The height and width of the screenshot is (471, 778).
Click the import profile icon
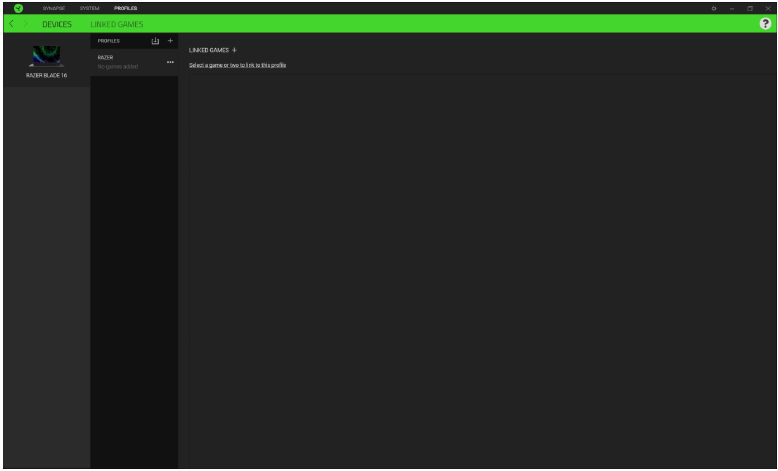155,41
